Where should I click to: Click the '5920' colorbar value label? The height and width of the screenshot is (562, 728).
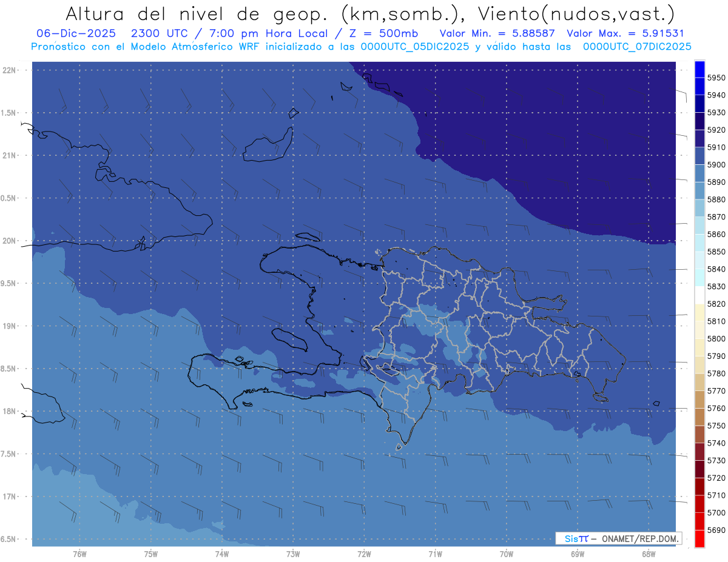716,130
